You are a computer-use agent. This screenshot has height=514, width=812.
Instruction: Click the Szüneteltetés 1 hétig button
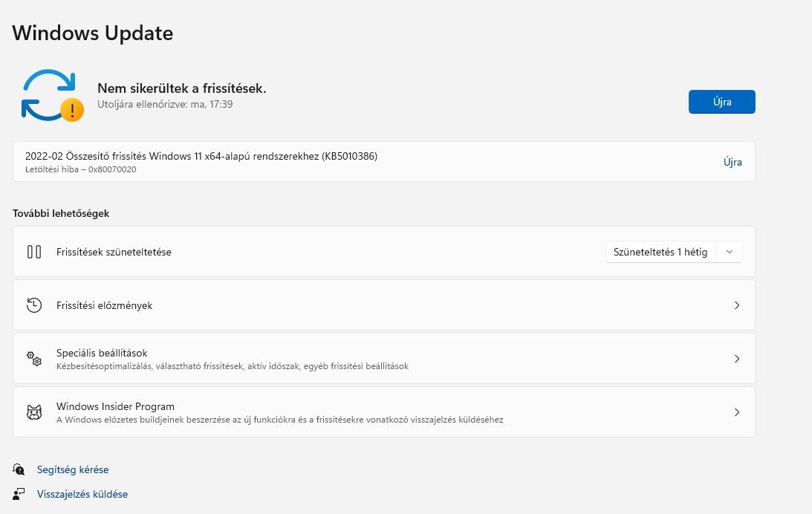[x=660, y=252]
